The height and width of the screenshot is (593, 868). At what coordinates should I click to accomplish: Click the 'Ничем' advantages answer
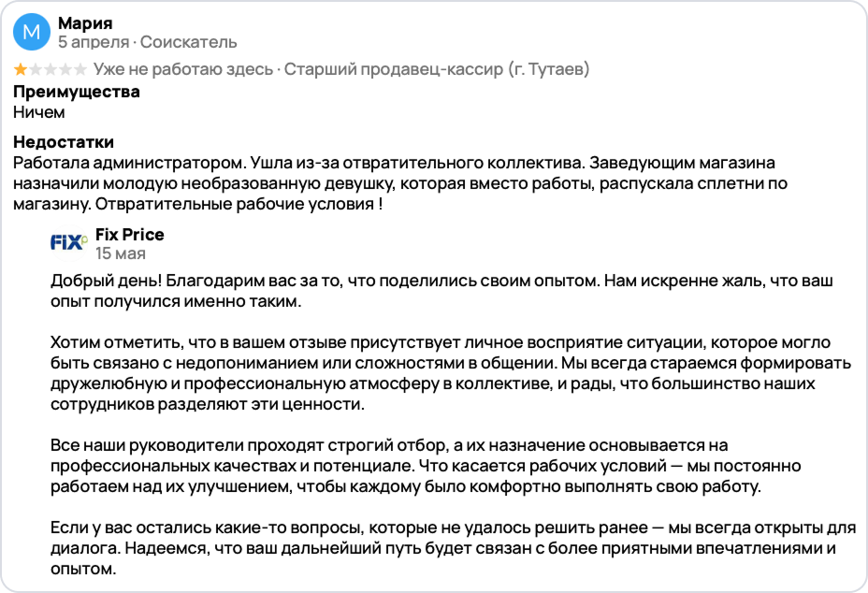(39, 112)
